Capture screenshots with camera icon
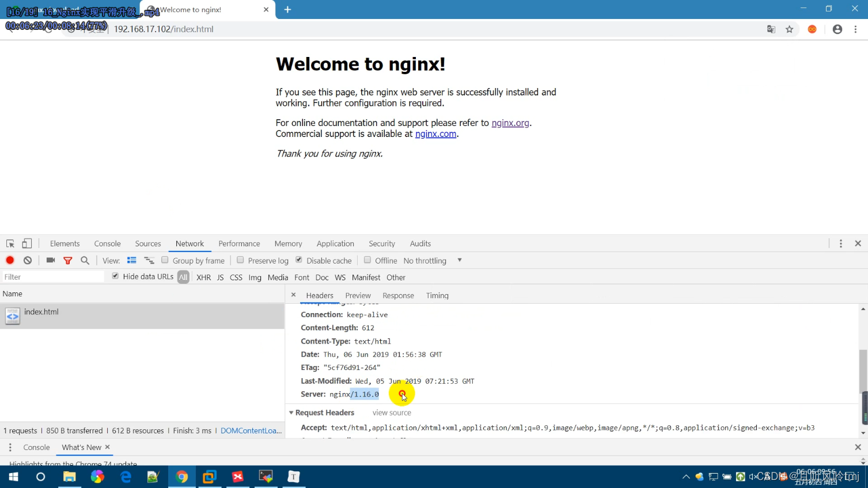This screenshot has height=488, width=868. point(51,260)
